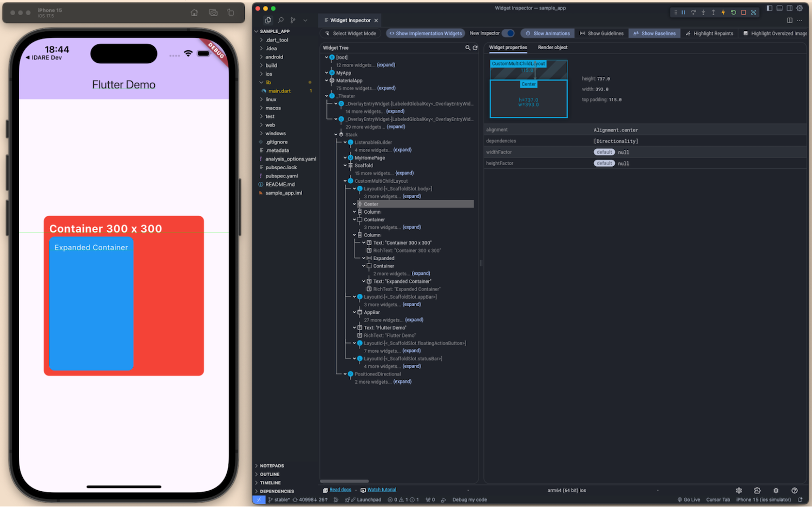Viewport: 812px width, 507px height.
Task: Open the Read docs link
Action: pyautogui.click(x=340, y=490)
